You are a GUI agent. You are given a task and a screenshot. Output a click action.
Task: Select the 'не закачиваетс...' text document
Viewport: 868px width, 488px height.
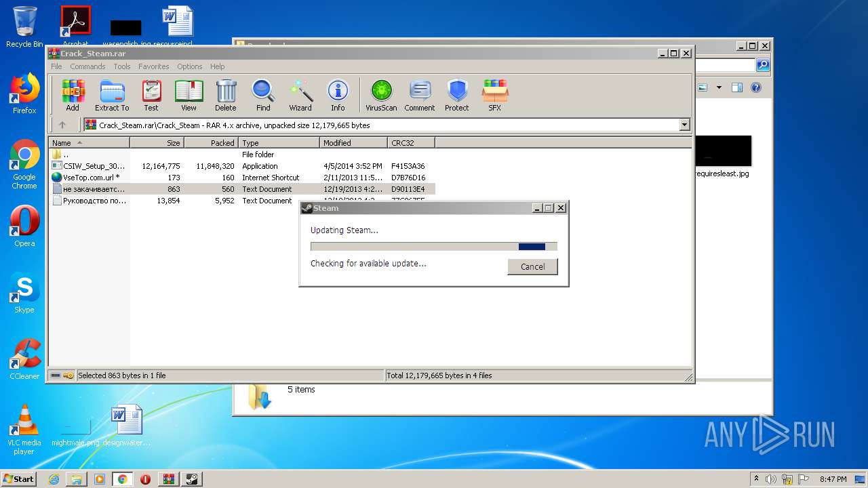242,189
